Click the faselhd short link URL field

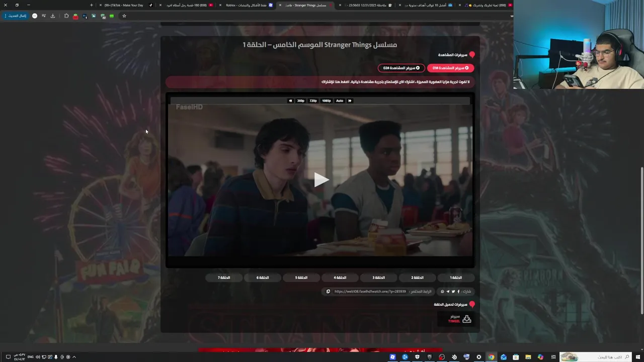point(370,291)
